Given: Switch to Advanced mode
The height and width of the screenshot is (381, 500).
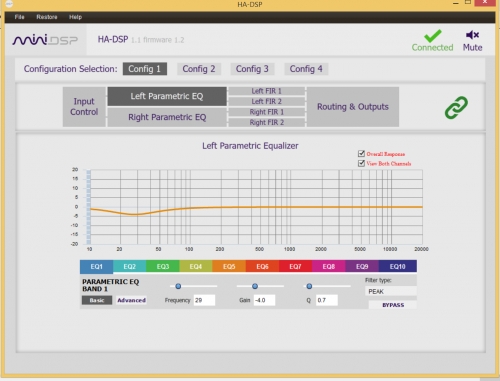Looking at the screenshot, I should (131, 300).
